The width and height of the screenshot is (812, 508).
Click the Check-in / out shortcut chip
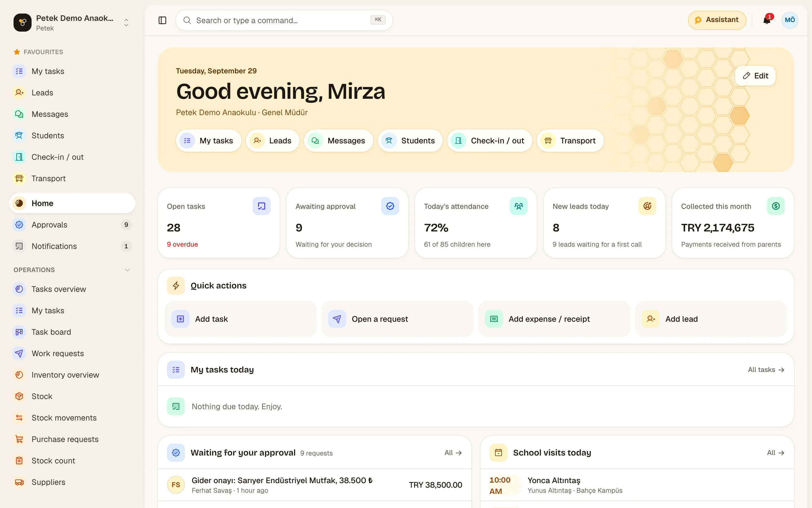pyautogui.click(x=489, y=141)
